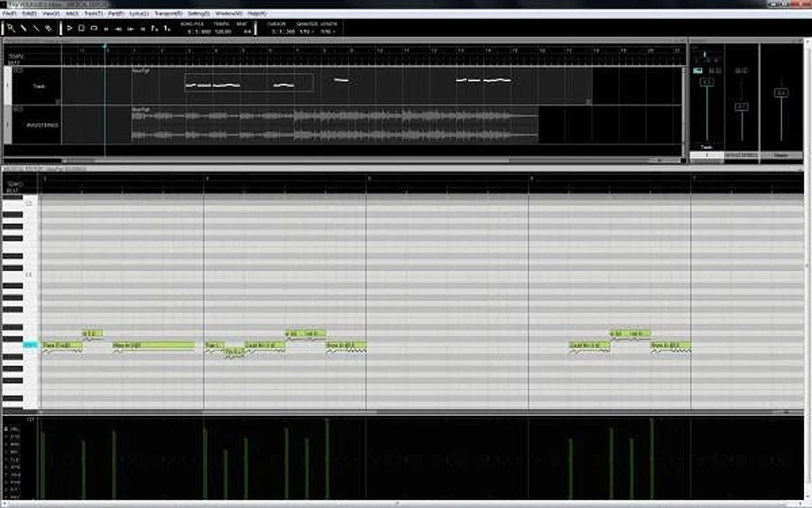Adjust the Master channel volume fader
812x508 pixels.
click(781, 93)
